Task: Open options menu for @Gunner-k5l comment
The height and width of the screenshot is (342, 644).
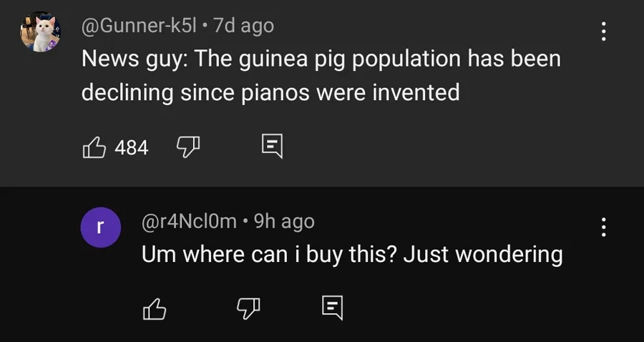Action: (x=604, y=31)
